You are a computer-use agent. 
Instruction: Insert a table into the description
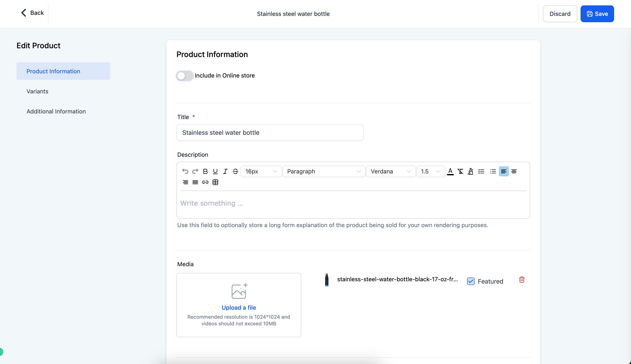[x=215, y=182]
